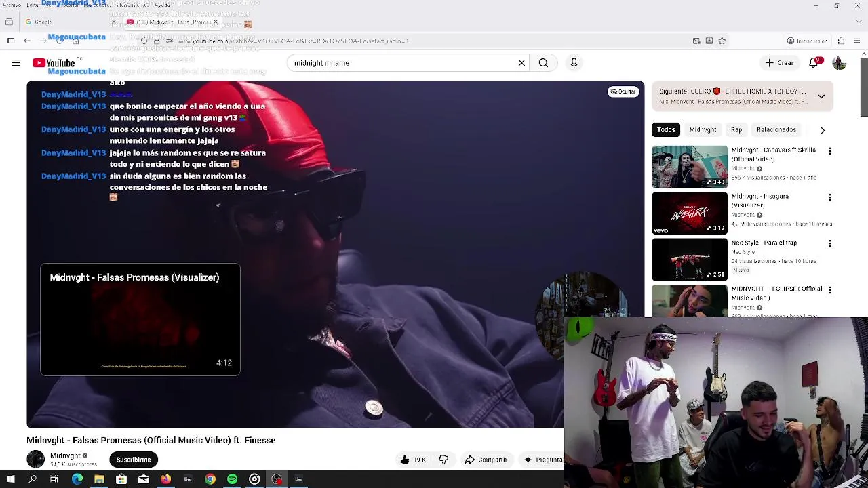This screenshot has width=868, height=488.
Task: Show more filter chips with right arrow
Action: point(823,130)
